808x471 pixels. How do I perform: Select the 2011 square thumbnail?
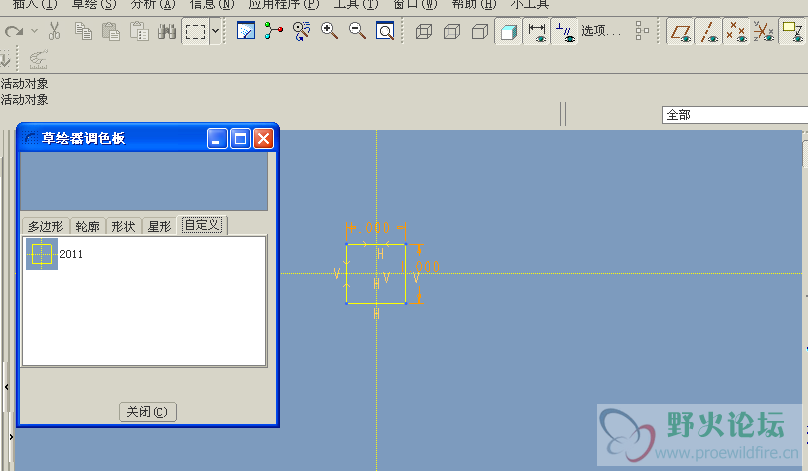(42, 254)
